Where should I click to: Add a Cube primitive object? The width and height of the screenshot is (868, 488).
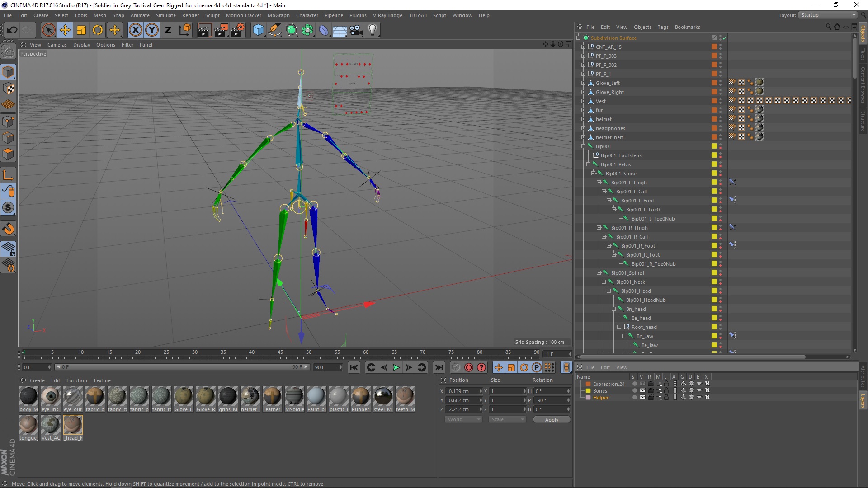pyautogui.click(x=258, y=30)
